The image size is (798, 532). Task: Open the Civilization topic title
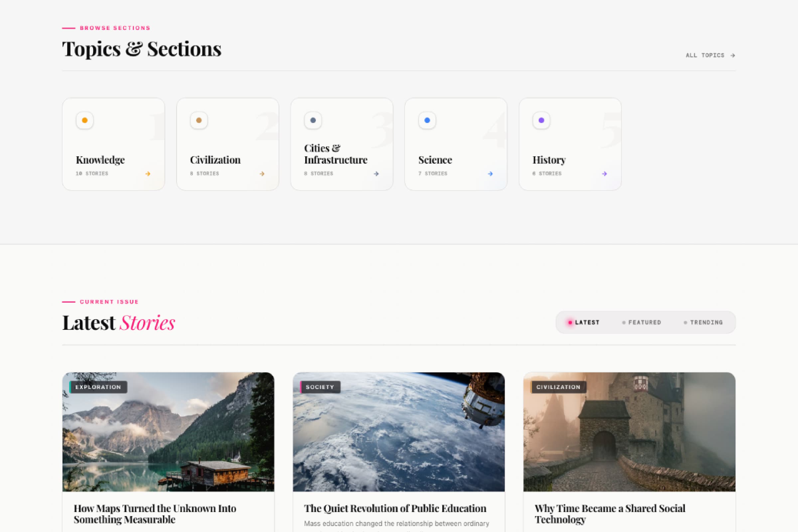[x=215, y=160]
